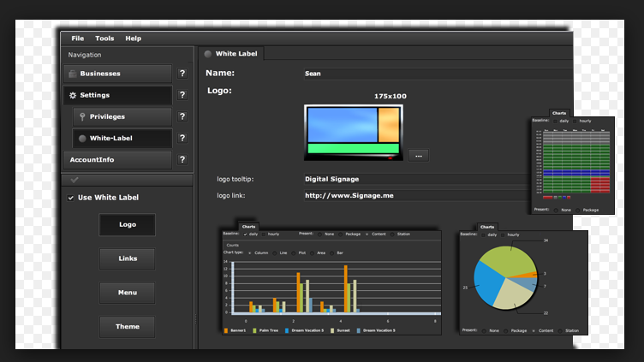The image size is (644, 362).
Task: Click the Theme button
Action: coord(128,327)
